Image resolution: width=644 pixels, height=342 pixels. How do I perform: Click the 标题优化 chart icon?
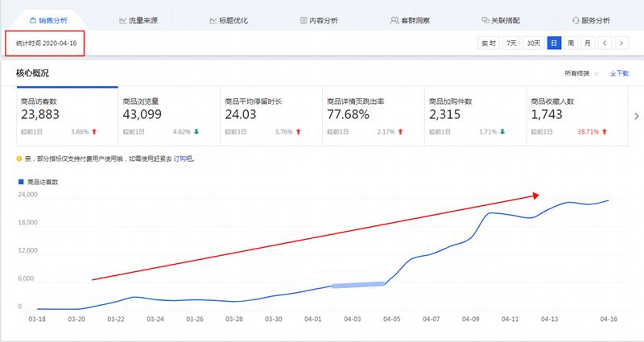213,20
